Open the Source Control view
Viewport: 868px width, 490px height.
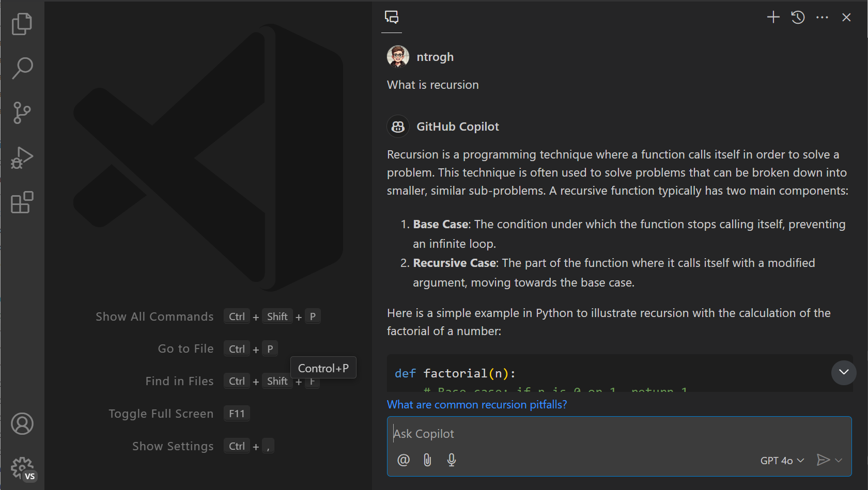click(x=22, y=113)
